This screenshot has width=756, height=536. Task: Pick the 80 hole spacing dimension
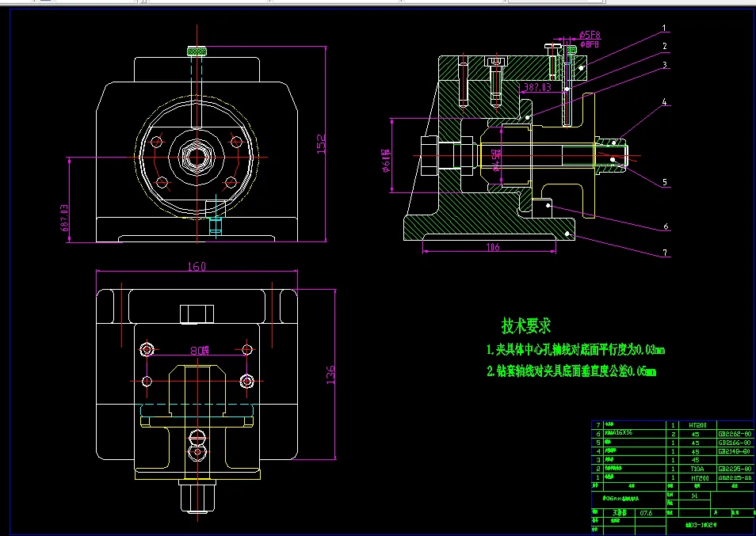pyautogui.click(x=200, y=351)
